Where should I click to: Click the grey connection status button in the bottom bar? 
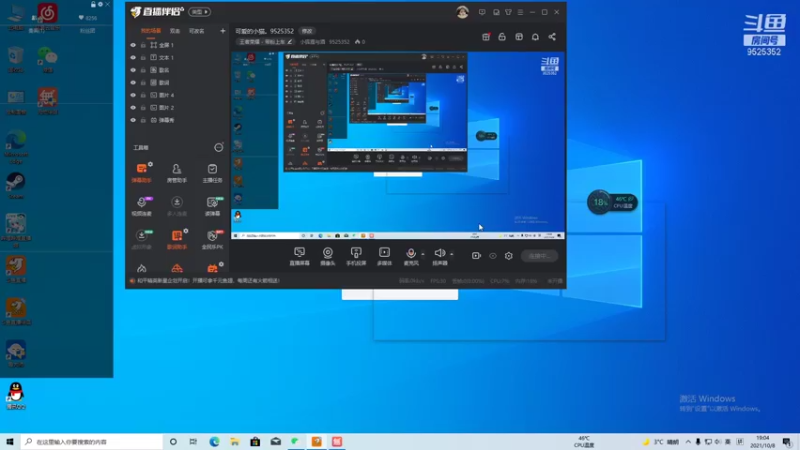[539, 256]
